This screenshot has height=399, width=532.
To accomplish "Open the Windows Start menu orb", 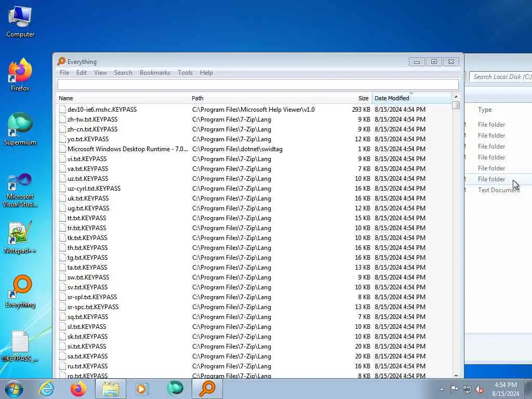I will coord(14,389).
